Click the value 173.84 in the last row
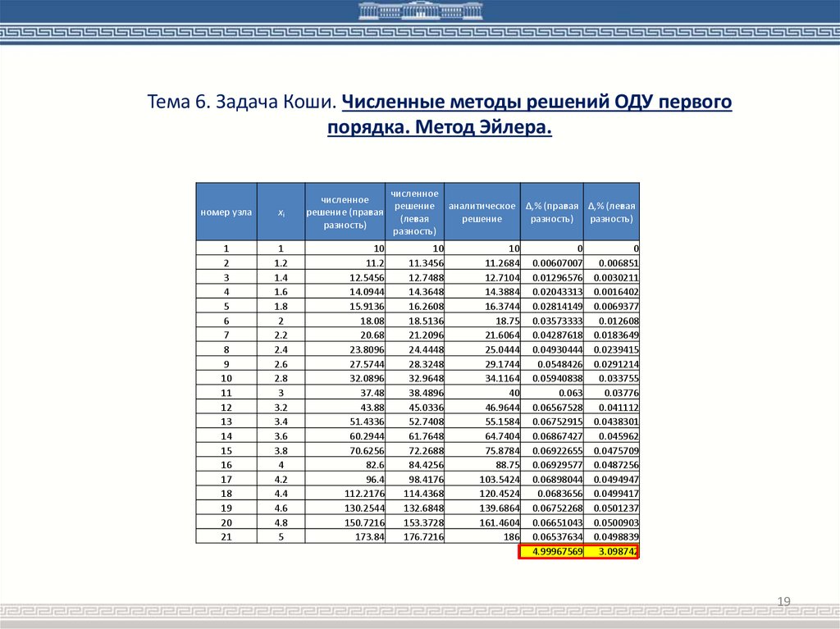Image resolution: width=840 pixels, height=629 pixels. point(345,537)
